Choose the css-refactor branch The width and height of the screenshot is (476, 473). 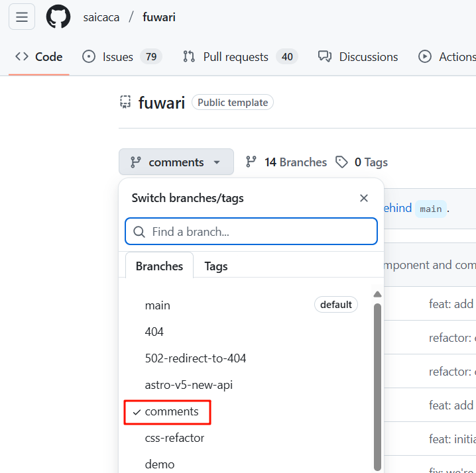click(x=174, y=438)
